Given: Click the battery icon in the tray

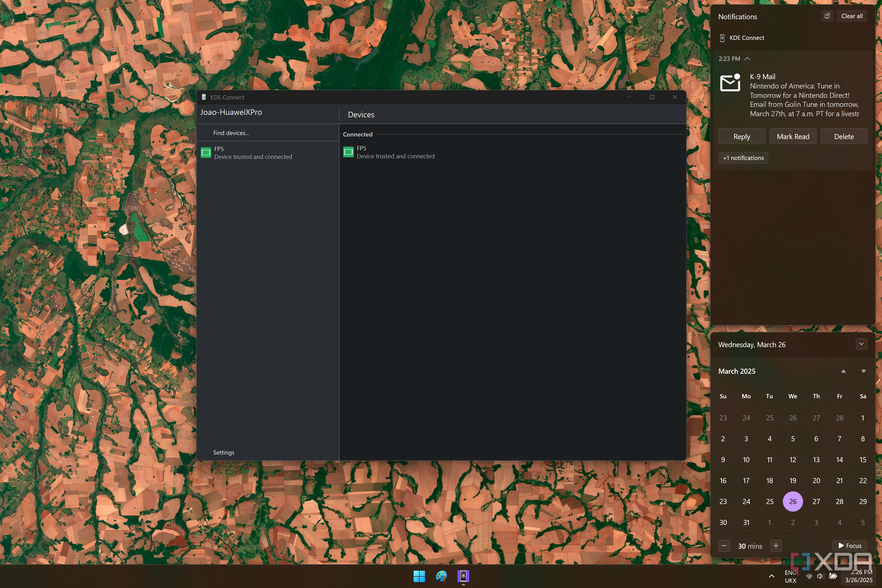Looking at the screenshot, I should [x=833, y=576].
